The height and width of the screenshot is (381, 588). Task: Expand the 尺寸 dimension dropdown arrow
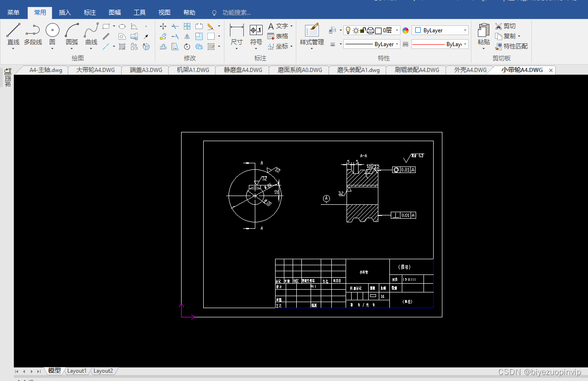(237, 48)
